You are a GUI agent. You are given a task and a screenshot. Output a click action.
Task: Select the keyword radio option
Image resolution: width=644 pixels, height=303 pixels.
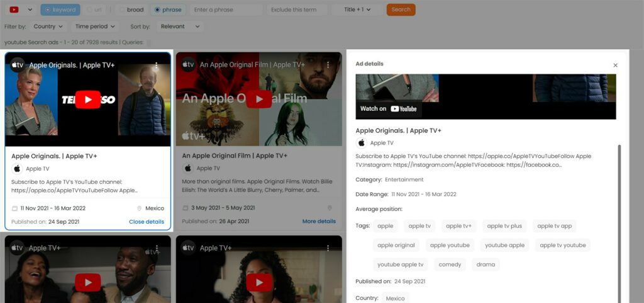(x=60, y=9)
